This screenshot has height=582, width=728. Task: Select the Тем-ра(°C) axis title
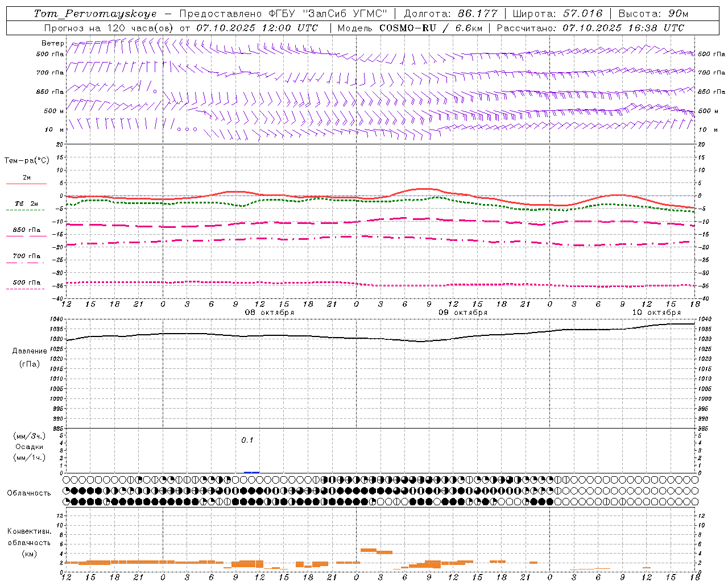[x=27, y=161]
